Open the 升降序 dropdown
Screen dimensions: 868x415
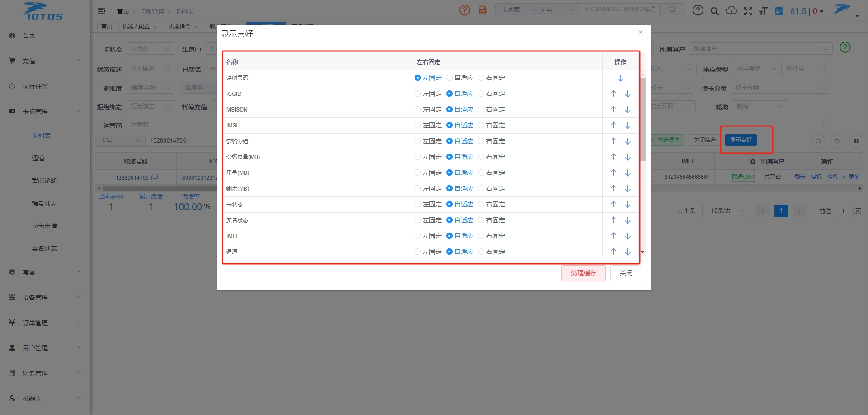(807, 69)
